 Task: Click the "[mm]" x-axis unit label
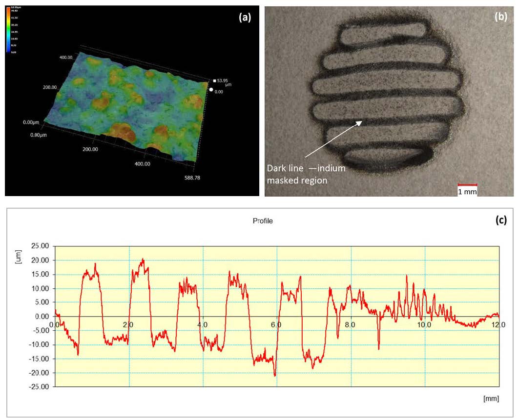click(x=491, y=399)
